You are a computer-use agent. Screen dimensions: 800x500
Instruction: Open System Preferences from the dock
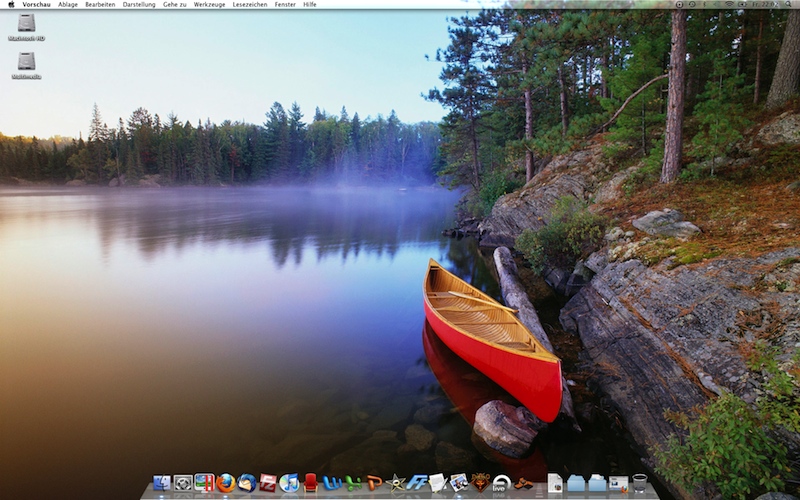(x=183, y=483)
